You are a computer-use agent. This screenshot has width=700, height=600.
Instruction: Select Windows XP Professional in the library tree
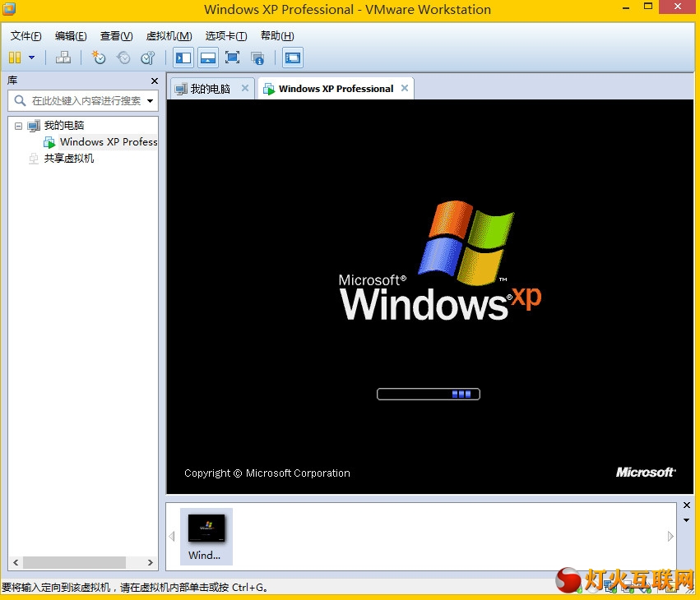point(109,142)
